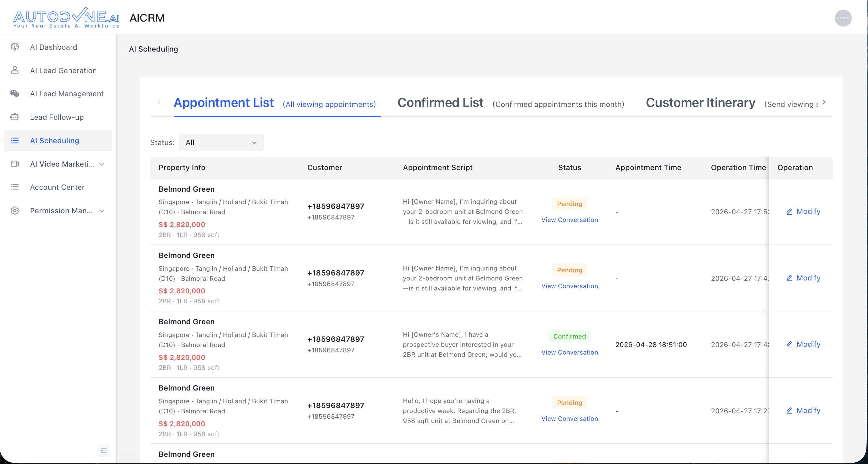Click the AI Lead Generation person icon
868x464 pixels.
15,70
